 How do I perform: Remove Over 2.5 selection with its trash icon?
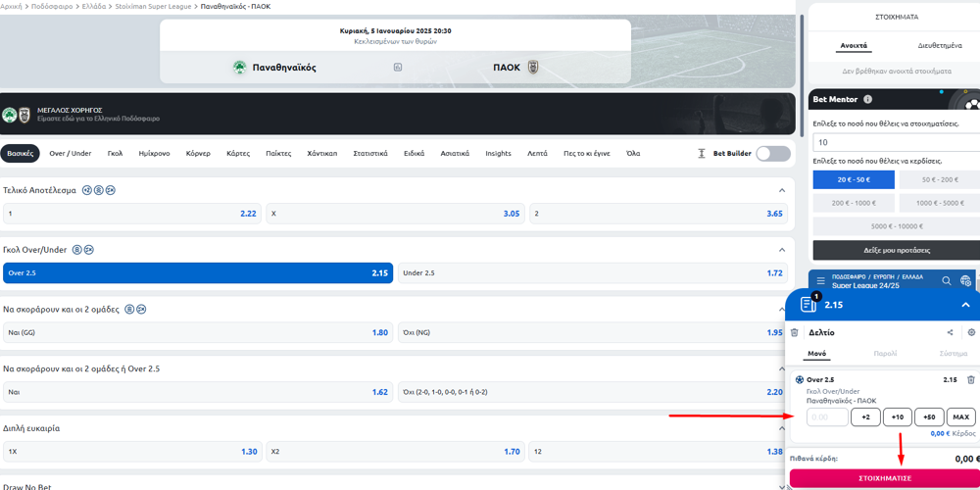point(970,379)
